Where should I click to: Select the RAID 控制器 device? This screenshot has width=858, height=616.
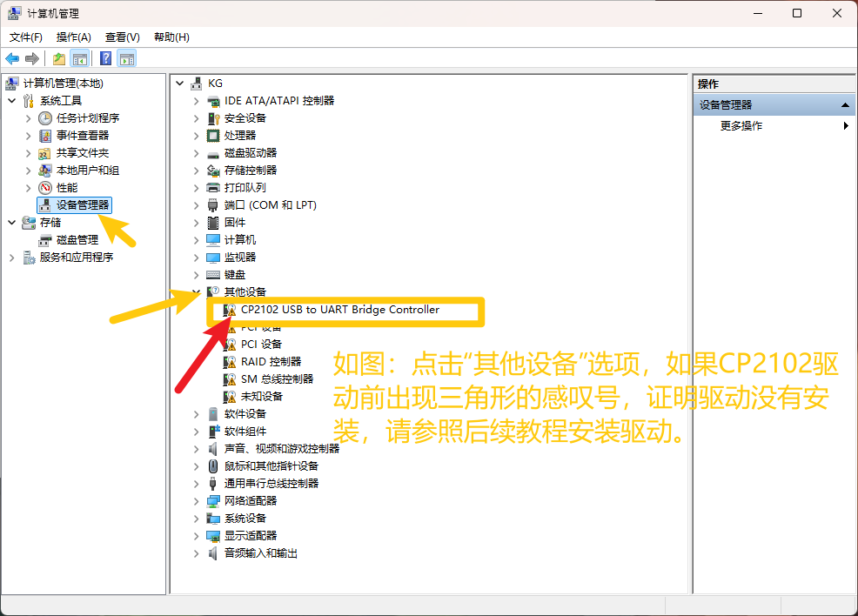pos(271,362)
